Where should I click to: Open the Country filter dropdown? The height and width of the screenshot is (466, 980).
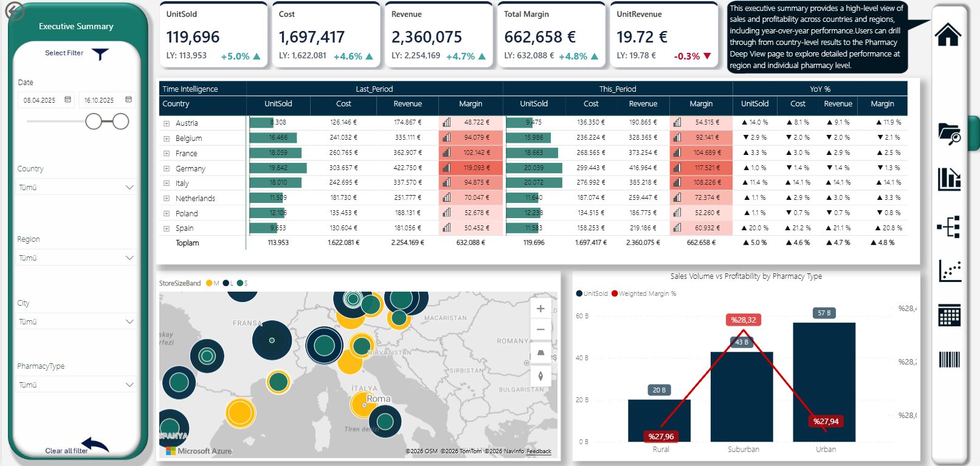pos(76,188)
